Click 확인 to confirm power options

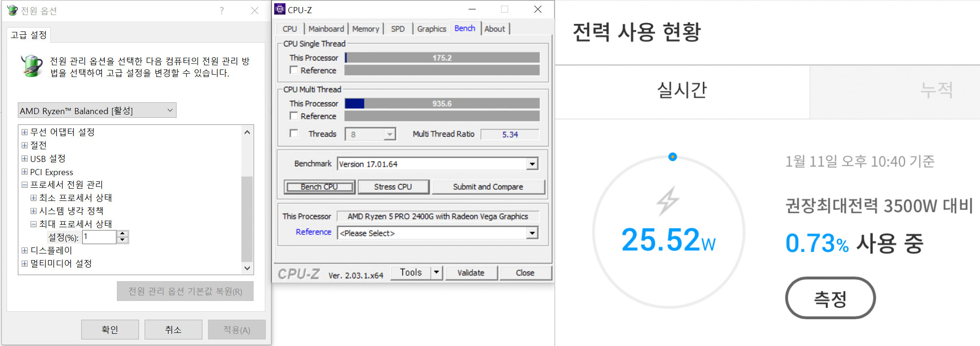tap(110, 330)
